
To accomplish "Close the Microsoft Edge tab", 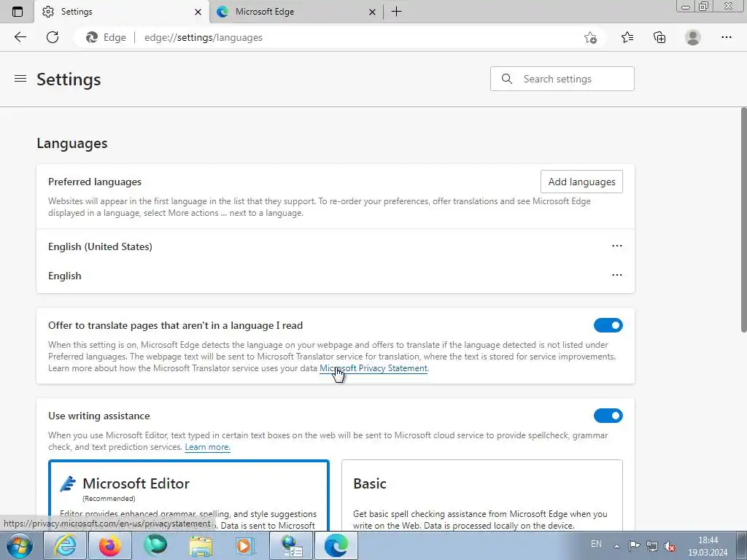I will [x=372, y=12].
